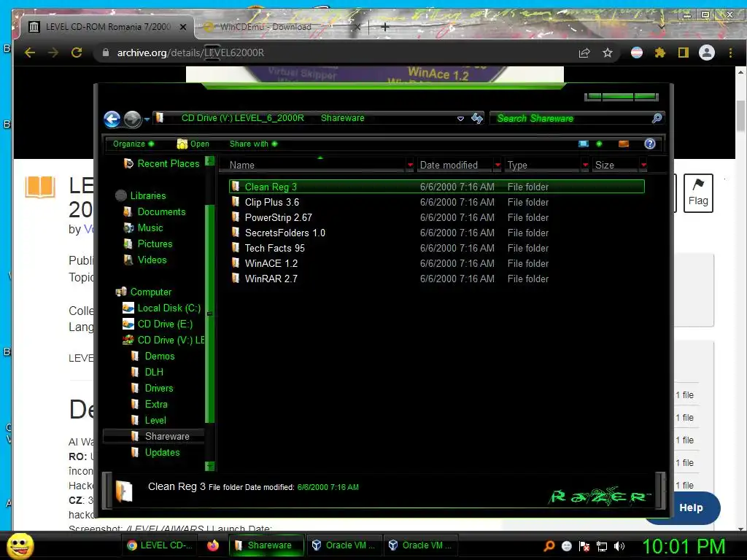Screen dimensions: 747x560
Task: Select the Clip Plus 3.6 folder
Action: pos(436,202)
